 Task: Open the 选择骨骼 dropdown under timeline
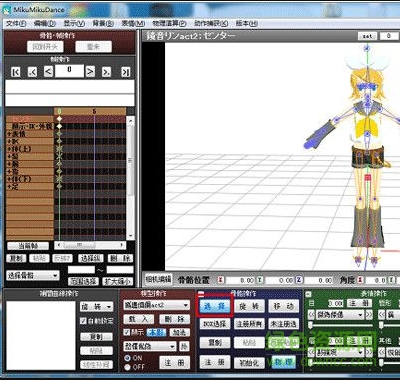pos(33,276)
